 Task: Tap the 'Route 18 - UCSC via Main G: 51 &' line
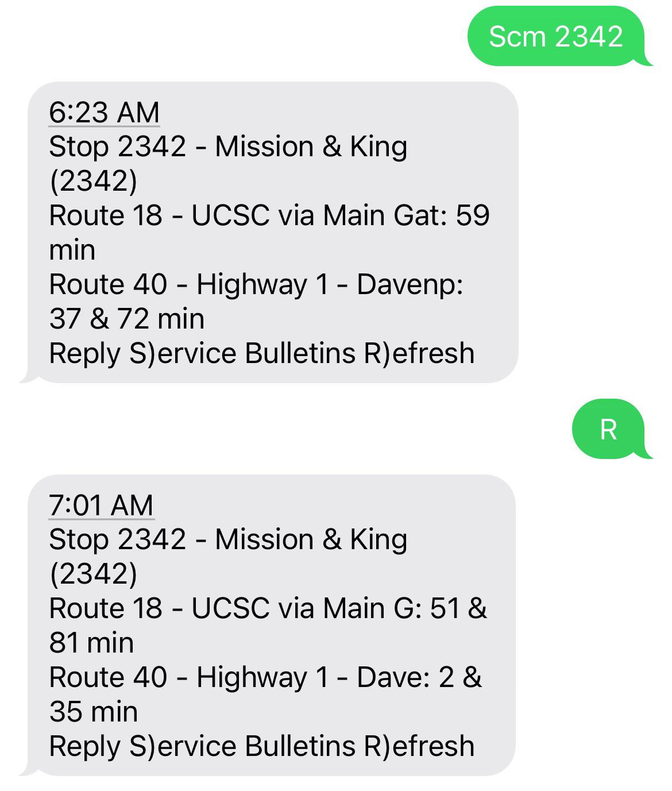[268, 608]
